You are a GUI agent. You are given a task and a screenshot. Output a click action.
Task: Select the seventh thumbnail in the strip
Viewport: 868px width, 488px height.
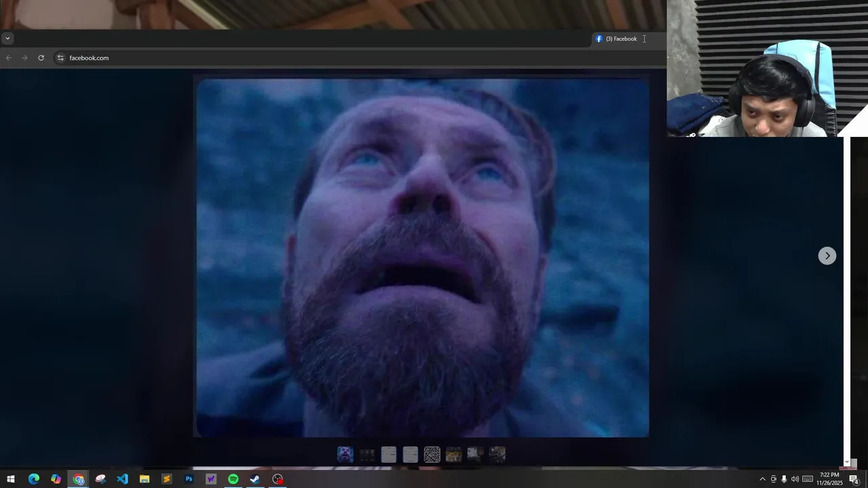[x=475, y=454]
